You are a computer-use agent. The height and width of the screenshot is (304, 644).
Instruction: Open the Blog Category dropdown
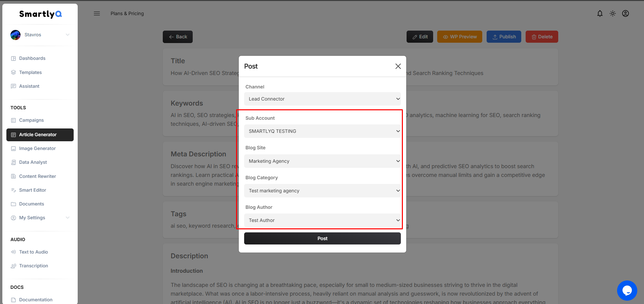pyautogui.click(x=323, y=191)
